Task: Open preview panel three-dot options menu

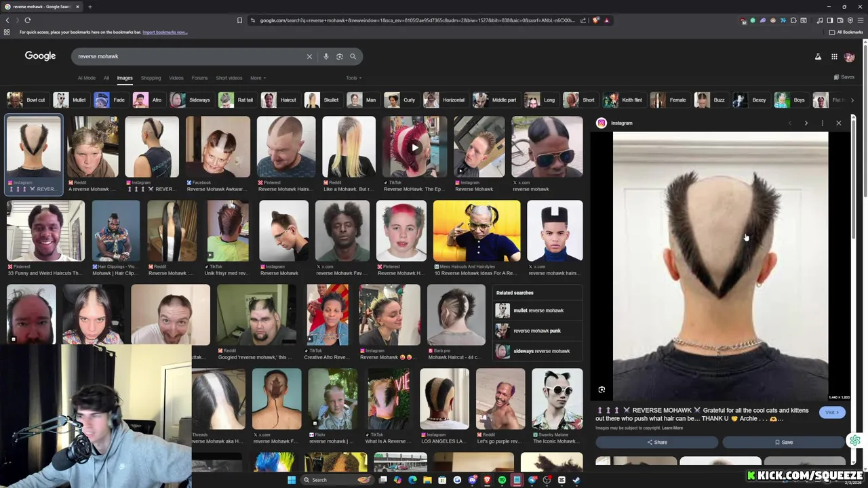Action: pos(822,123)
